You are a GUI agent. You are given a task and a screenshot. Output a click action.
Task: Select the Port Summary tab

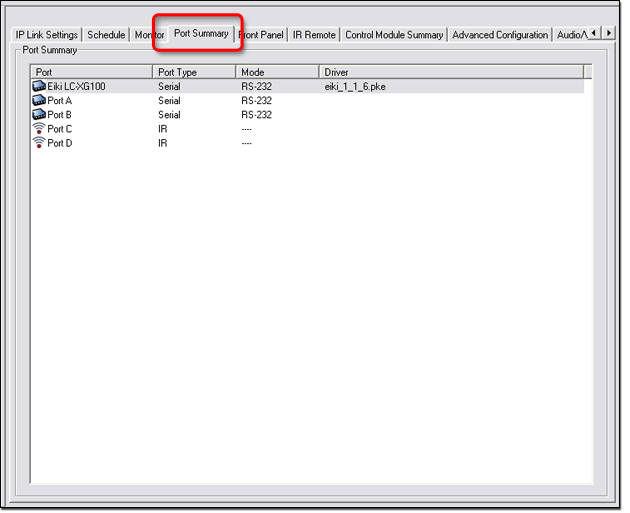point(200,34)
